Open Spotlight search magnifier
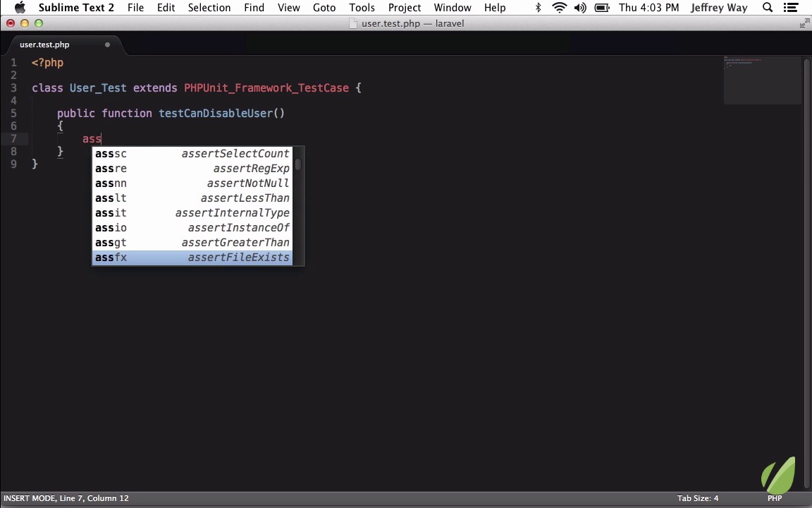The height and width of the screenshot is (508, 812). click(x=768, y=8)
